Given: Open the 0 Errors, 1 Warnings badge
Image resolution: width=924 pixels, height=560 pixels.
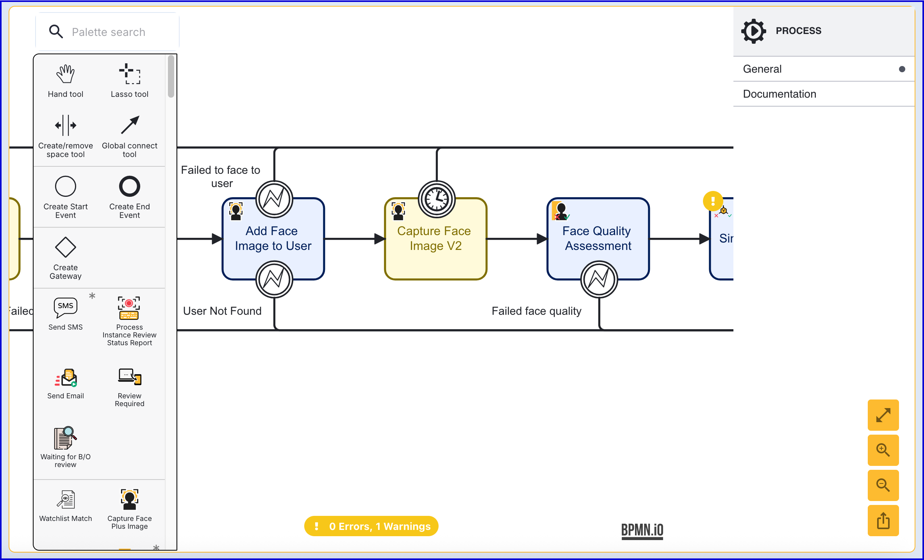Looking at the screenshot, I should pyautogui.click(x=371, y=526).
